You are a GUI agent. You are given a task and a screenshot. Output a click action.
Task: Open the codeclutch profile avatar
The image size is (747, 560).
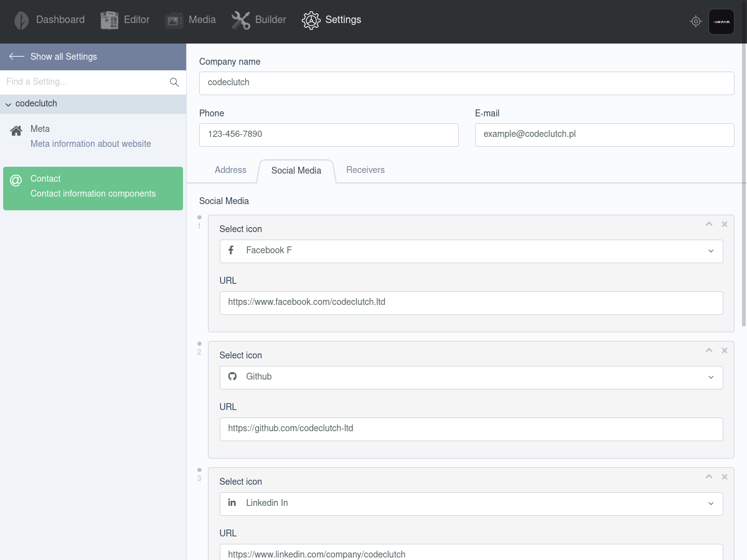click(x=721, y=22)
